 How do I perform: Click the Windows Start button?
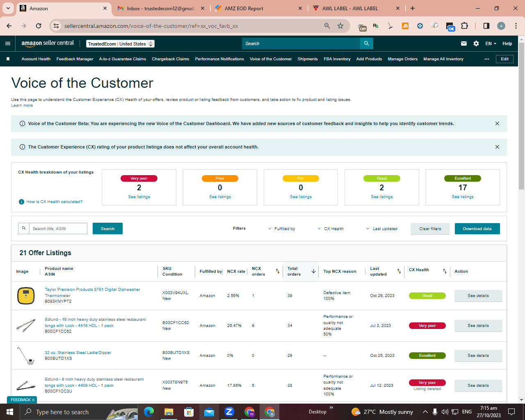coord(10,412)
